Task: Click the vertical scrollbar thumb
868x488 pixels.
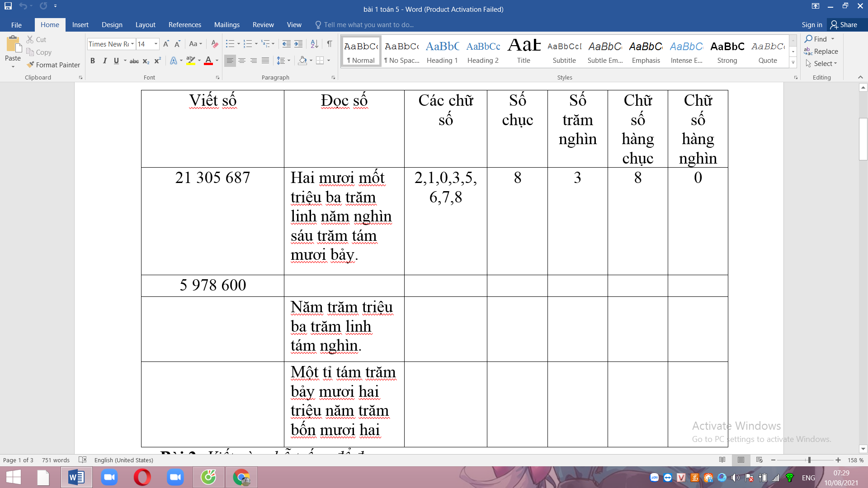Action: [x=863, y=139]
